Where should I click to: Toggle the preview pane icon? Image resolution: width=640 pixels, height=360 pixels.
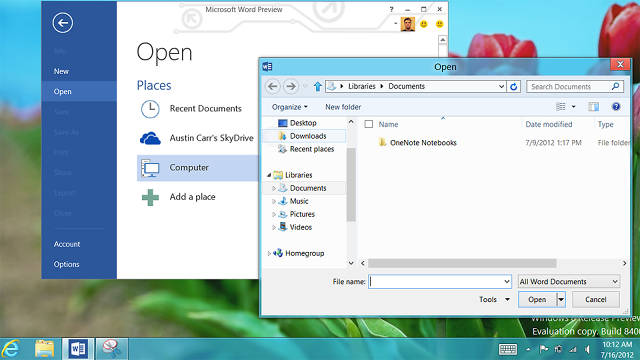(x=593, y=107)
